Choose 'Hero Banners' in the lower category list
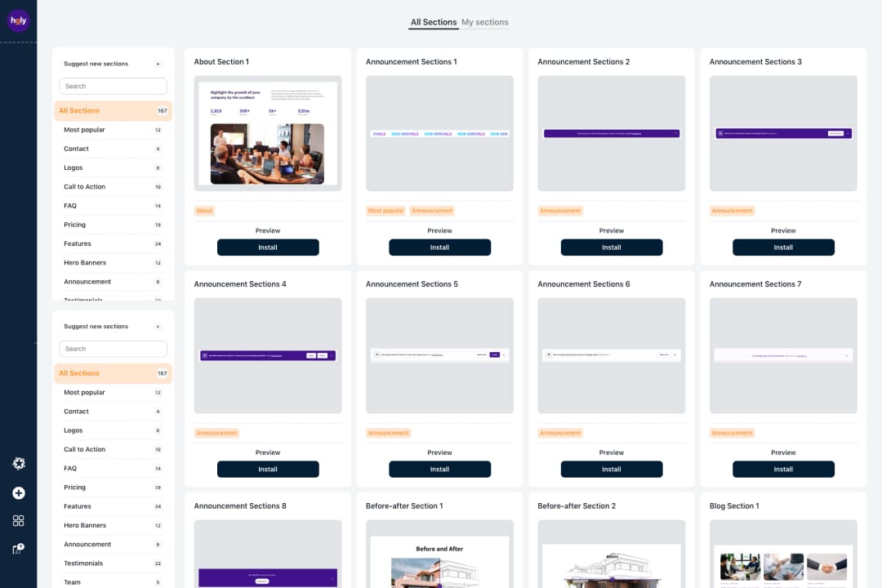882x588 pixels. coord(113,526)
